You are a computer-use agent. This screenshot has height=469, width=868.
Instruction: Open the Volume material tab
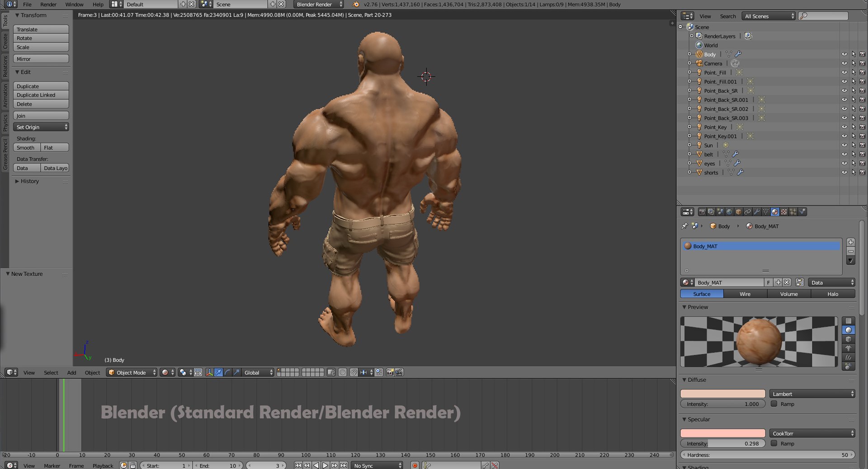pos(789,294)
